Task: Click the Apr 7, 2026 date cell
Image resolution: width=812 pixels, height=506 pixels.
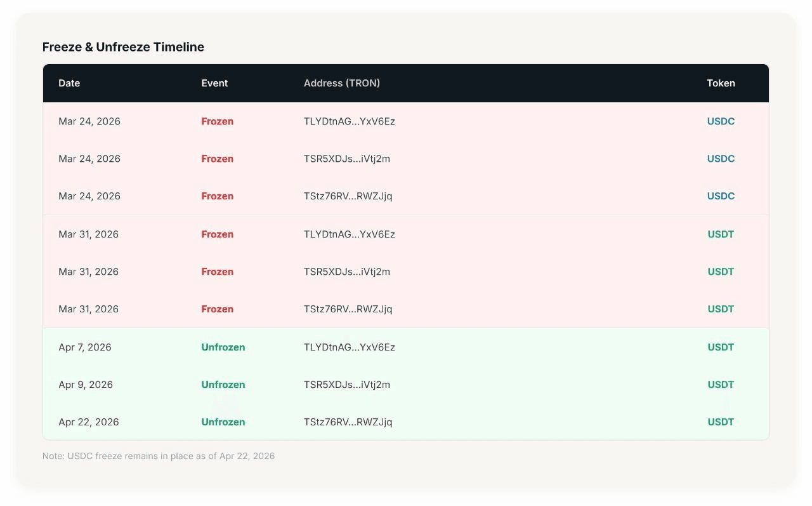Action: pyautogui.click(x=85, y=347)
